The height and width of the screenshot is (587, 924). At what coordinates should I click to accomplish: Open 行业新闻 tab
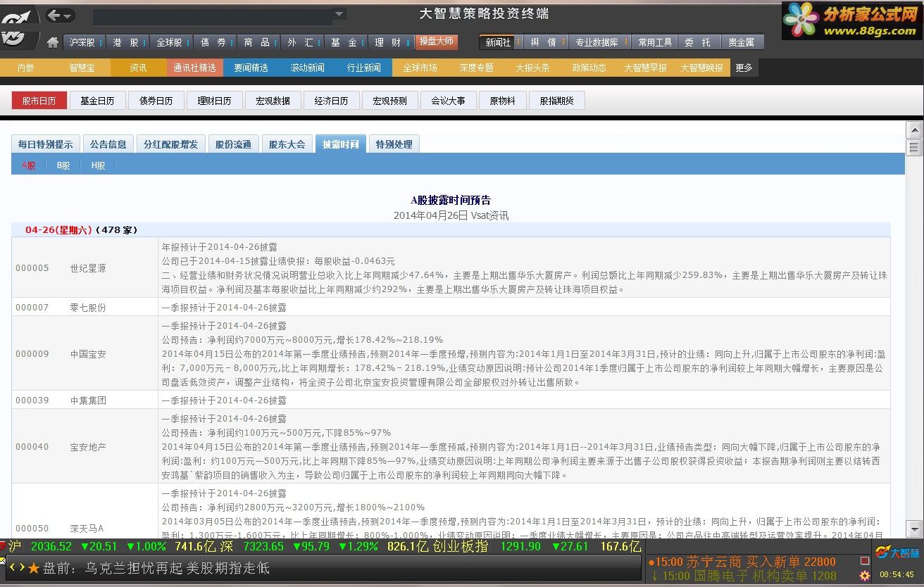[364, 68]
